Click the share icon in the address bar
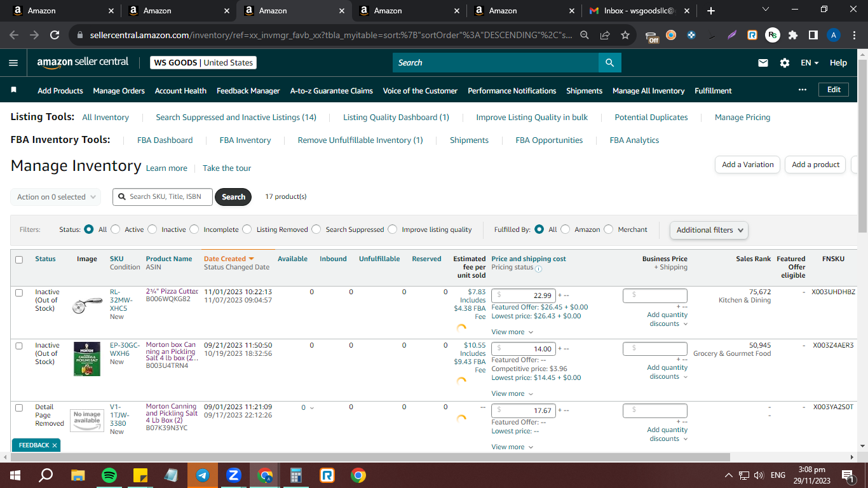 pos(605,35)
